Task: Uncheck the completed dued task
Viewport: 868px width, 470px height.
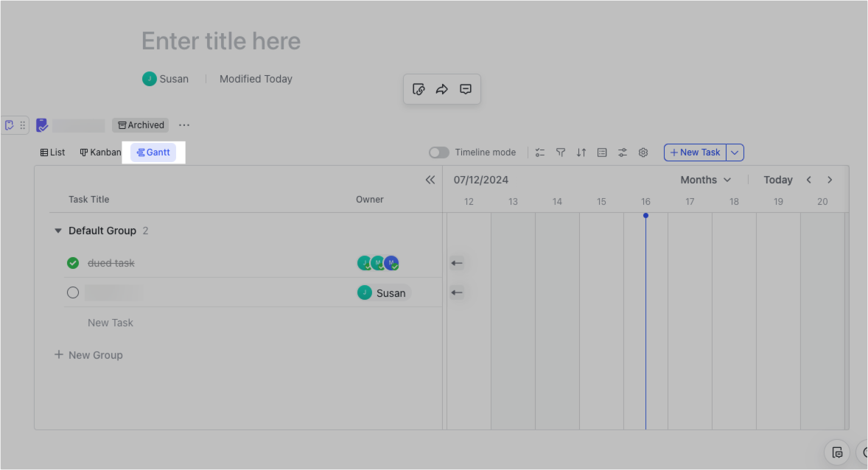Action: coord(73,262)
